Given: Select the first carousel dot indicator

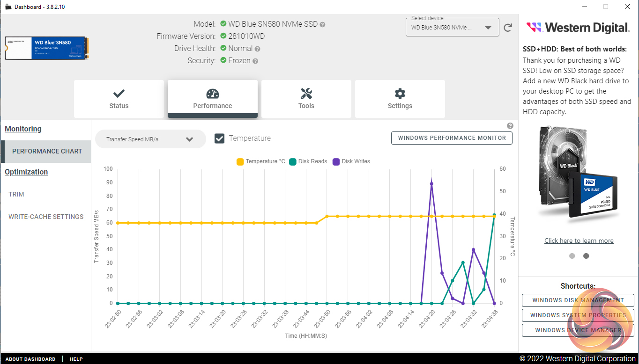Looking at the screenshot, I should [572, 256].
